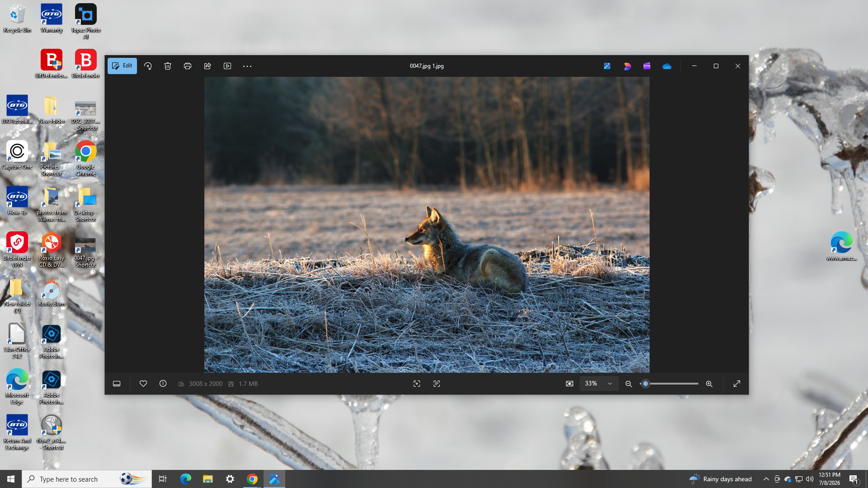
Task: Activate the scan text icon
Action: [437, 384]
